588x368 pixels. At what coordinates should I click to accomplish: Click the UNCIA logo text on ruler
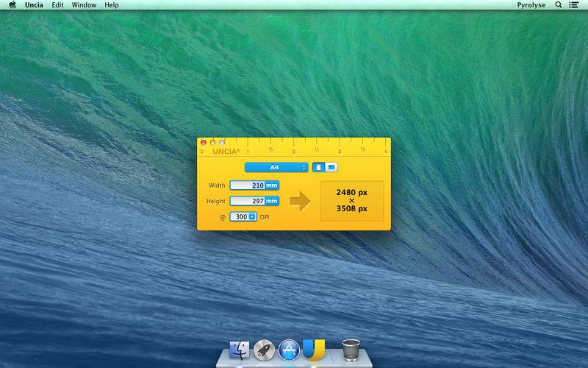coord(226,152)
